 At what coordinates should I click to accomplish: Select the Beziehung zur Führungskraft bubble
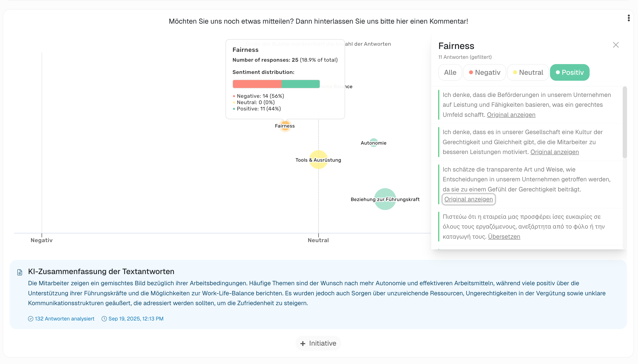tap(385, 199)
